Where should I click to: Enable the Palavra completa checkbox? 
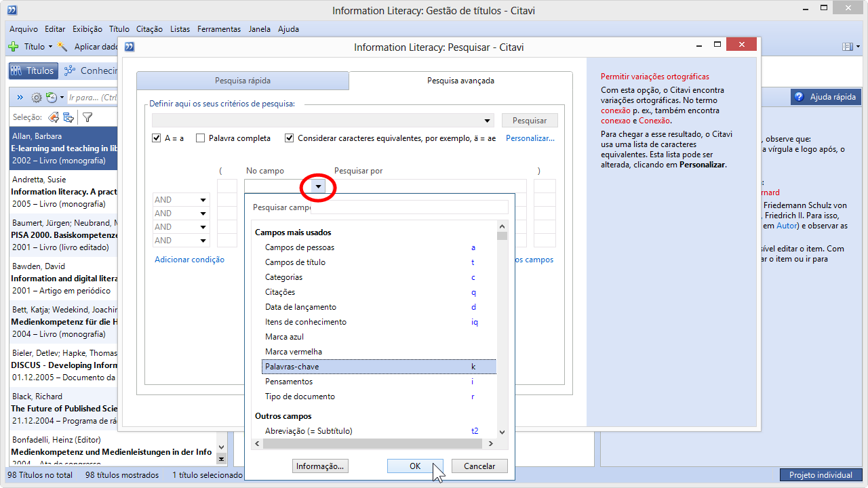(x=200, y=138)
